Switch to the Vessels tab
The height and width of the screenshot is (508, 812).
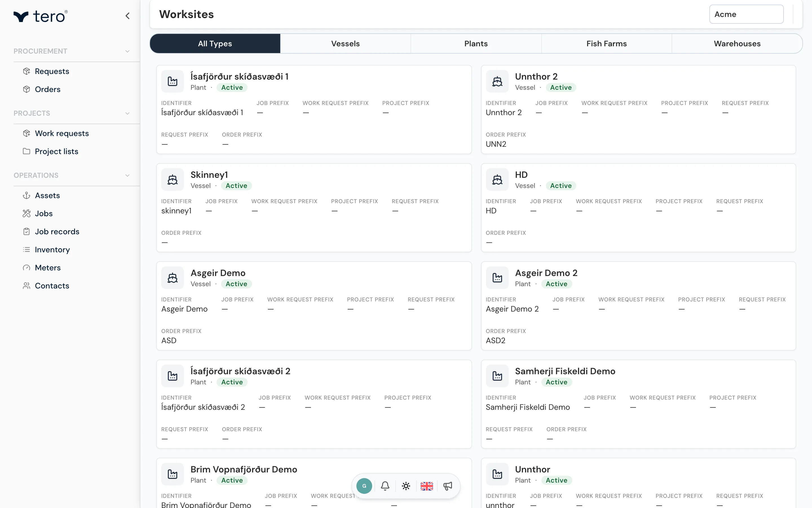click(345, 43)
